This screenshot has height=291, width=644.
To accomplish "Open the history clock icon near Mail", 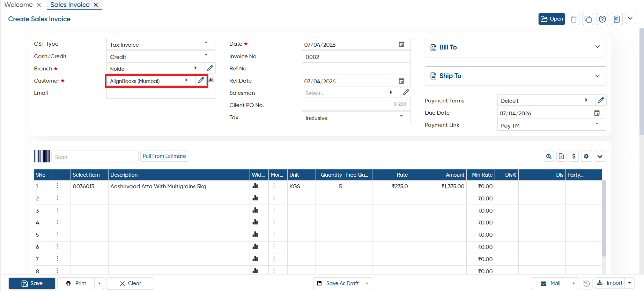I will (587, 283).
